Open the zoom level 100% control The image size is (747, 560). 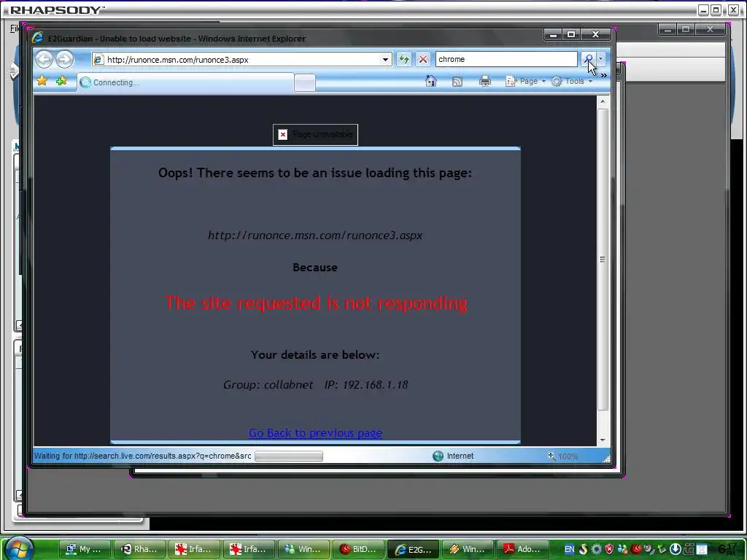click(x=564, y=456)
